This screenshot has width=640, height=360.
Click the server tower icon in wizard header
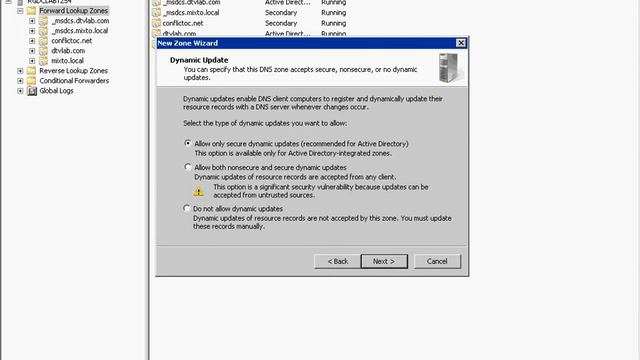pyautogui.click(x=450, y=68)
